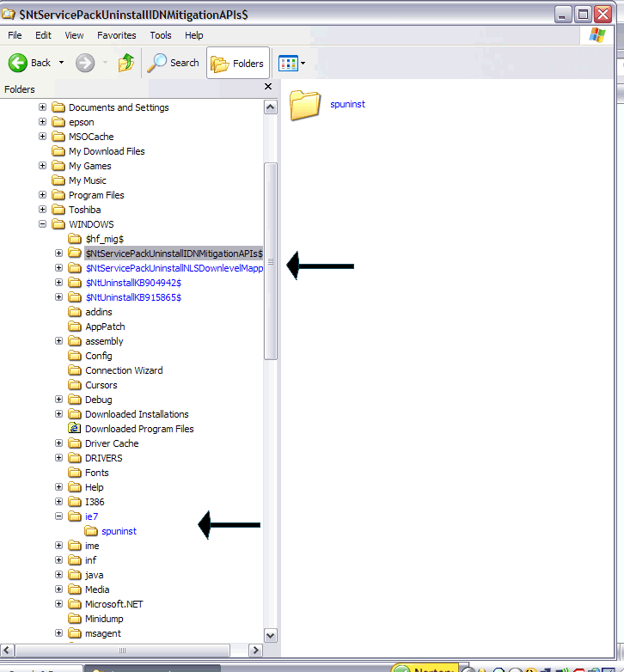Expand the Program Files node
This screenshot has height=672, width=624.
tap(42, 195)
